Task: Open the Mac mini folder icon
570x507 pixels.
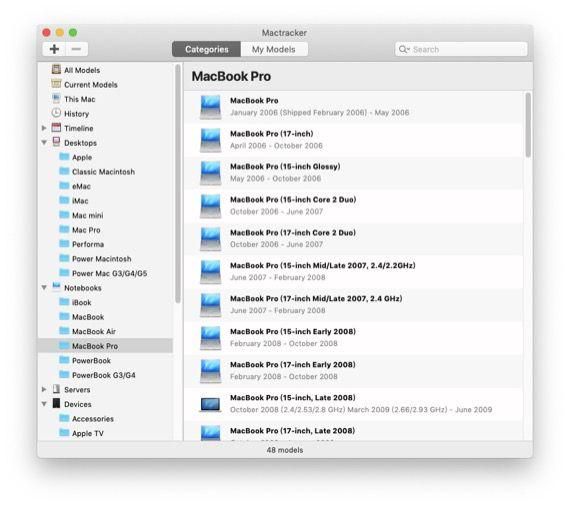Action: (64, 215)
